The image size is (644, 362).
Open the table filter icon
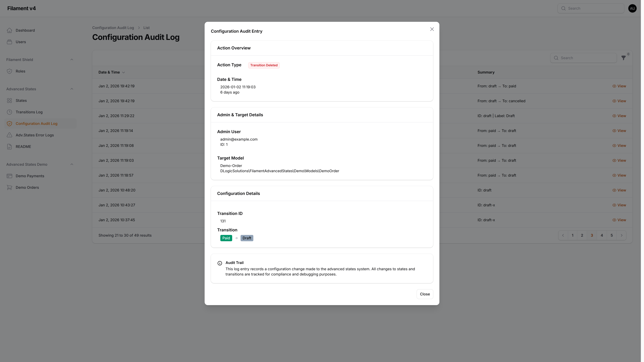point(623,58)
